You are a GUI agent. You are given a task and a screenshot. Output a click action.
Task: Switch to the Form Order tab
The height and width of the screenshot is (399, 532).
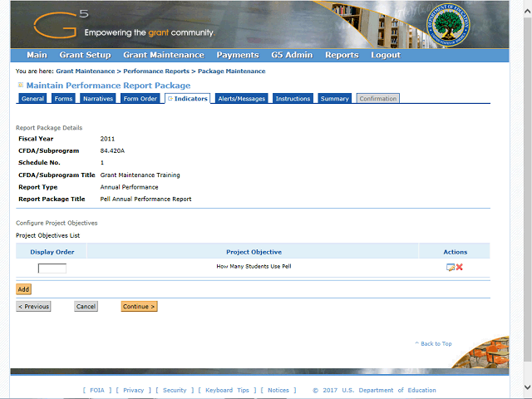(140, 98)
